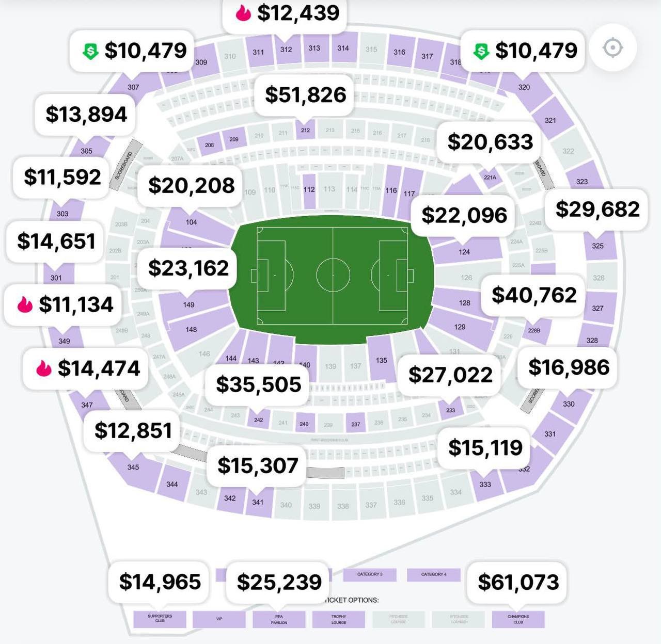Select the FIFA Pavilion ticket option

pos(279,619)
